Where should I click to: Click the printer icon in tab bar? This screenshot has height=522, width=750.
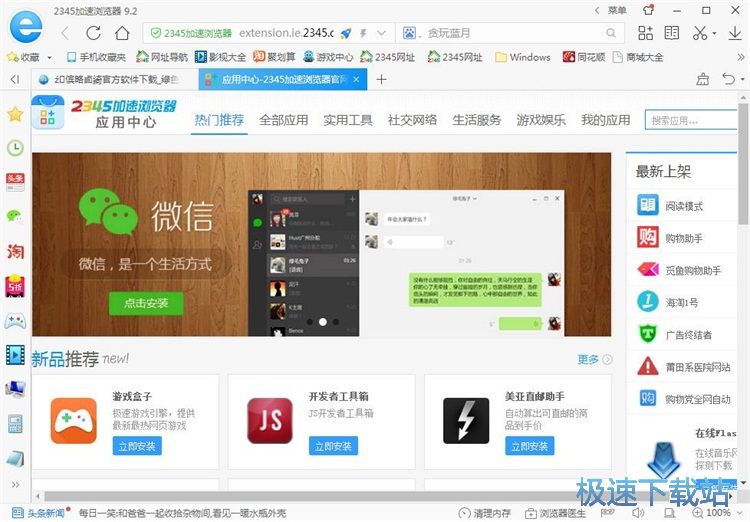tap(703, 79)
